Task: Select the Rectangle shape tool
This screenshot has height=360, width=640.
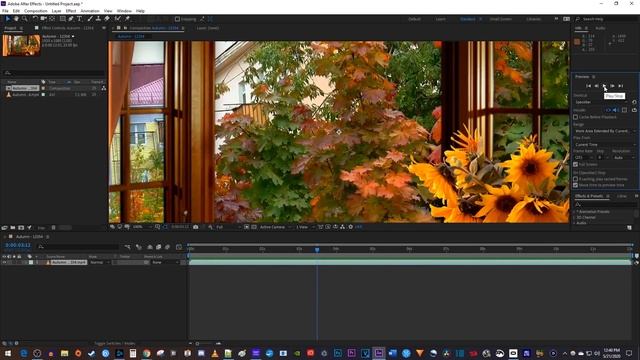Action: 62,19
